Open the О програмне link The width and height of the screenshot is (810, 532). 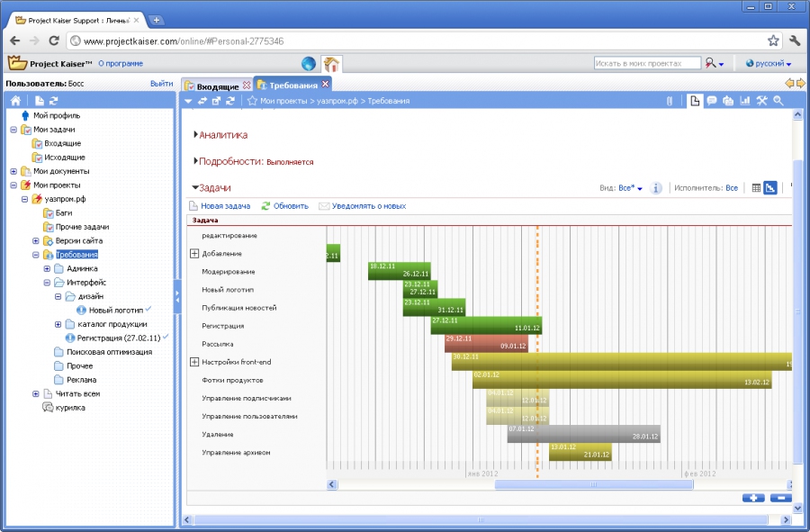point(121,64)
